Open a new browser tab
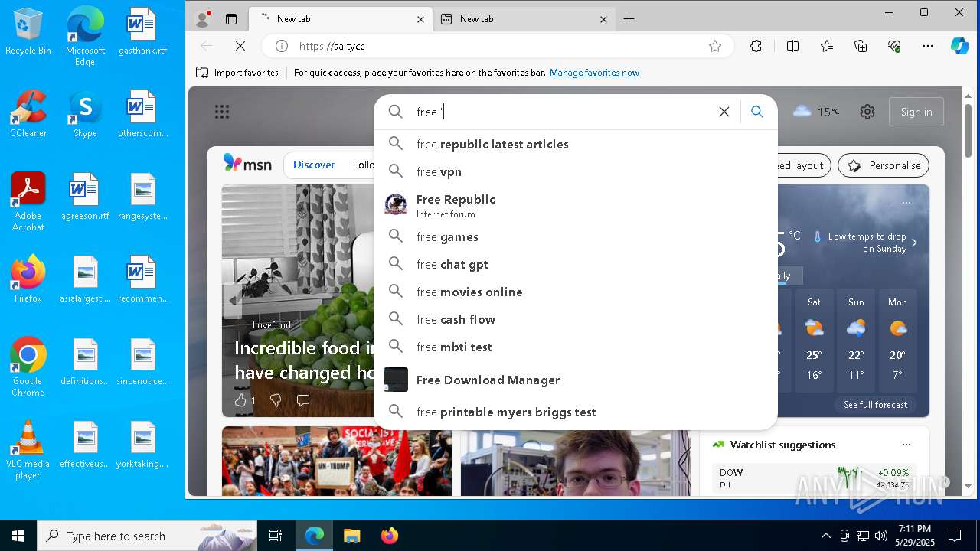The height and width of the screenshot is (551, 980). (629, 19)
